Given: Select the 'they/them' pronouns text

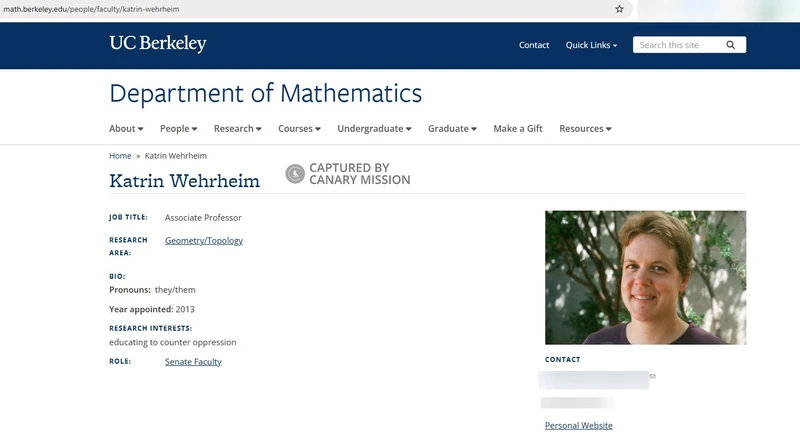Looking at the screenshot, I should tap(175, 290).
